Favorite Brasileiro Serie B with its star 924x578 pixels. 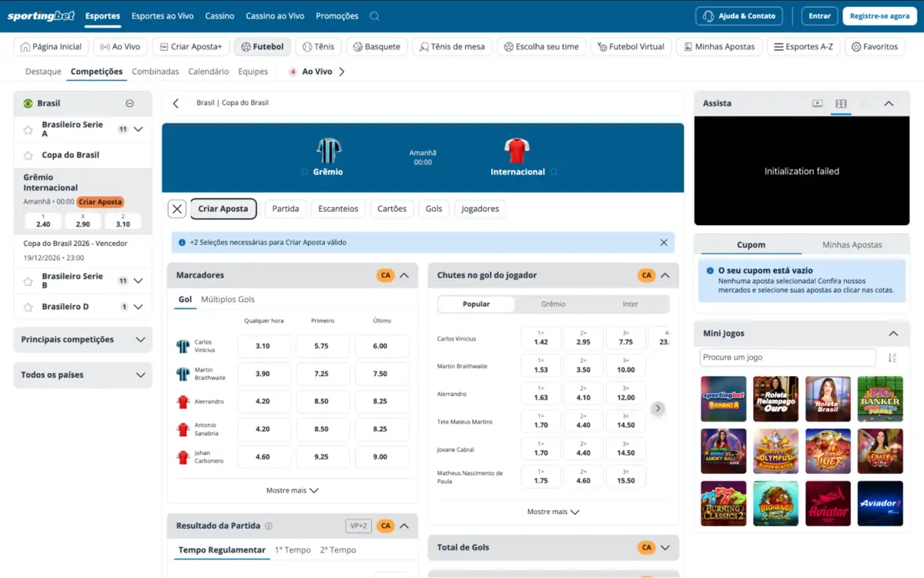click(x=28, y=281)
